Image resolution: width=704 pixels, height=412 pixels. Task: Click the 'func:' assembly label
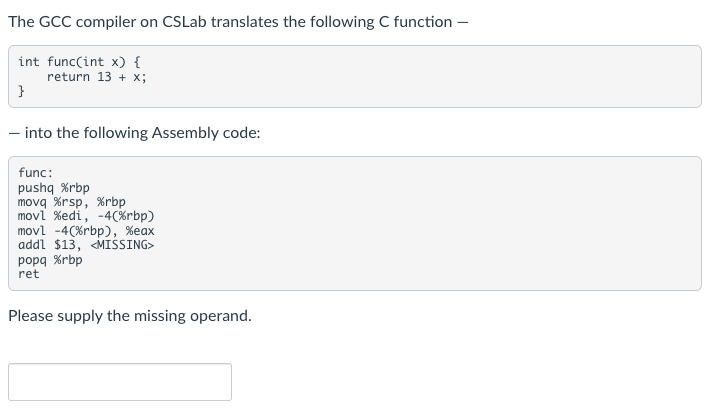click(36, 173)
